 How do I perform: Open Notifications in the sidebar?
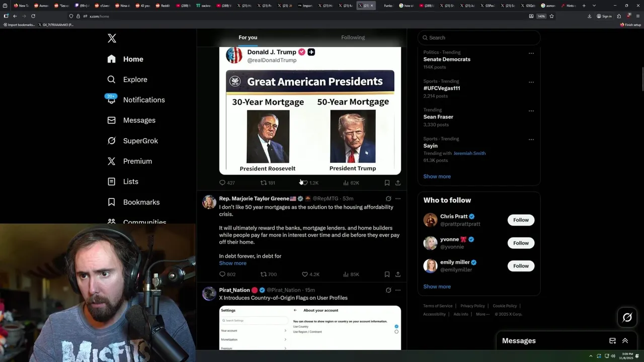pyautogui.click(x=136, y=100)
